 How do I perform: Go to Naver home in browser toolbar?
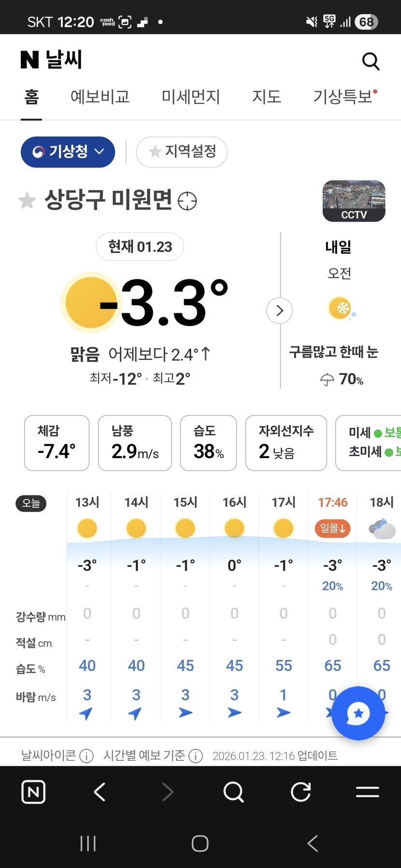(x=33, y=792)
